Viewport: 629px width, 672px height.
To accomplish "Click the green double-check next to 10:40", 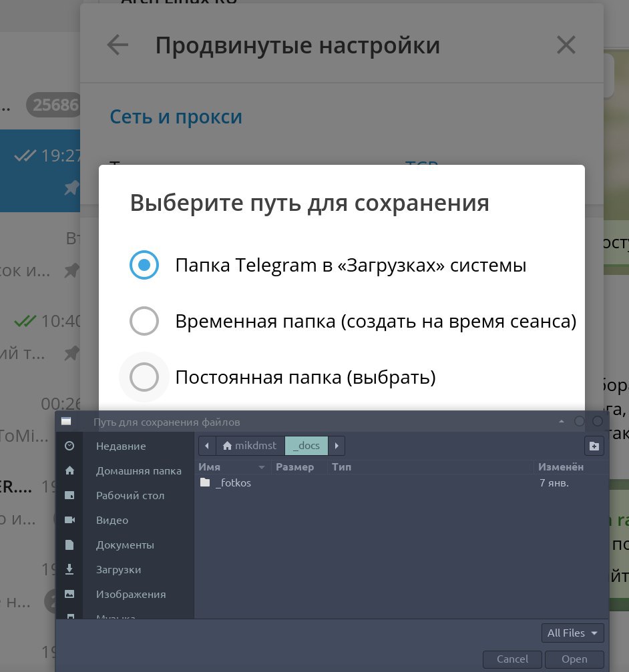I will pos(25,320).
